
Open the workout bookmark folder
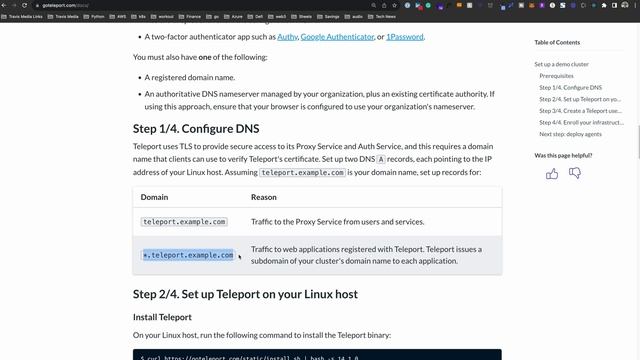[162, 17]
